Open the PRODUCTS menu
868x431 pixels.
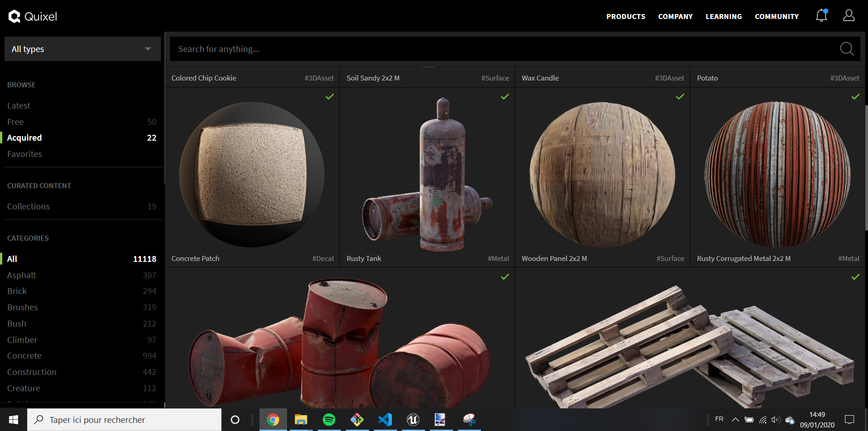tap(626, 16)
